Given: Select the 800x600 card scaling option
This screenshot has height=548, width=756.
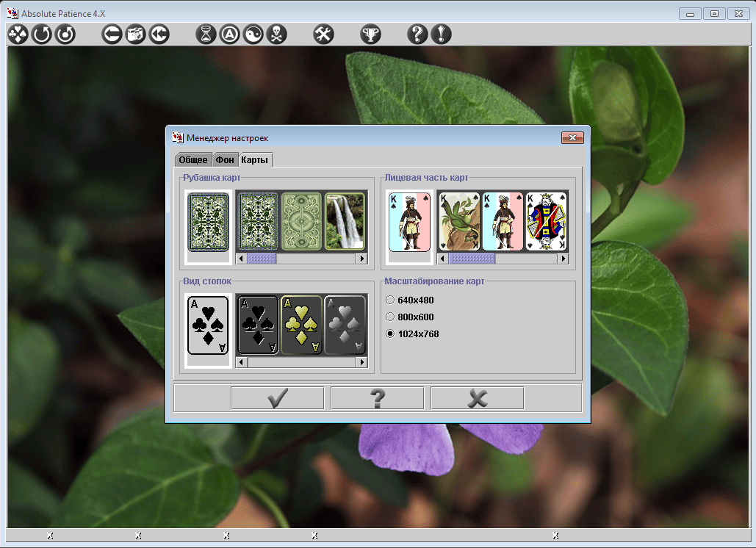Looking at the screenshot, I should 391,317.
